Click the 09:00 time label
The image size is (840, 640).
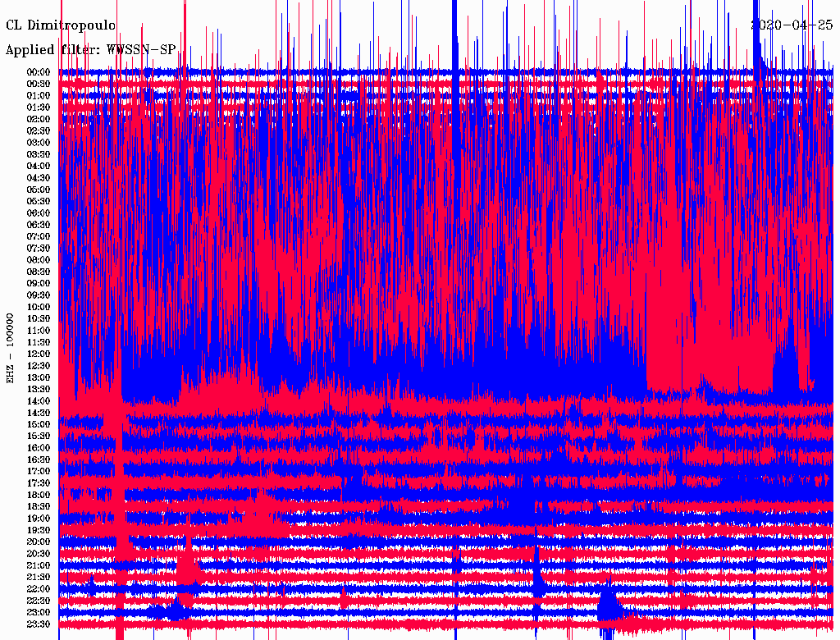[39, 284]
